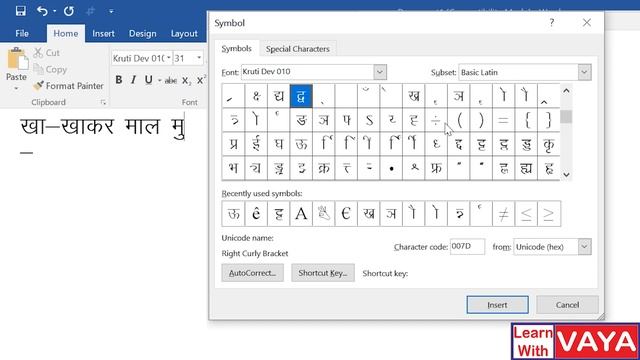Select the right parenthesis symbol

481,120
